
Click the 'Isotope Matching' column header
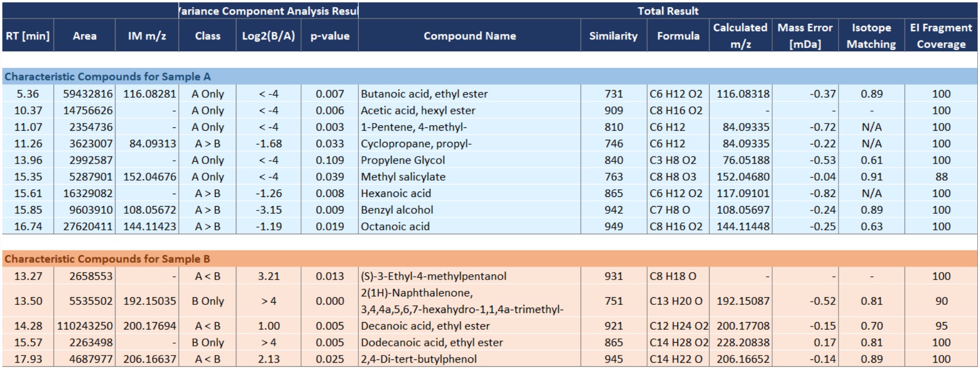pyautogui.click(x=872, y=36)
